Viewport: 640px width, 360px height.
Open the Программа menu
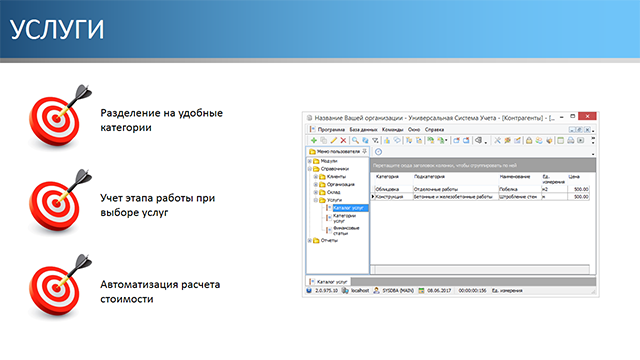coord(331,130)
